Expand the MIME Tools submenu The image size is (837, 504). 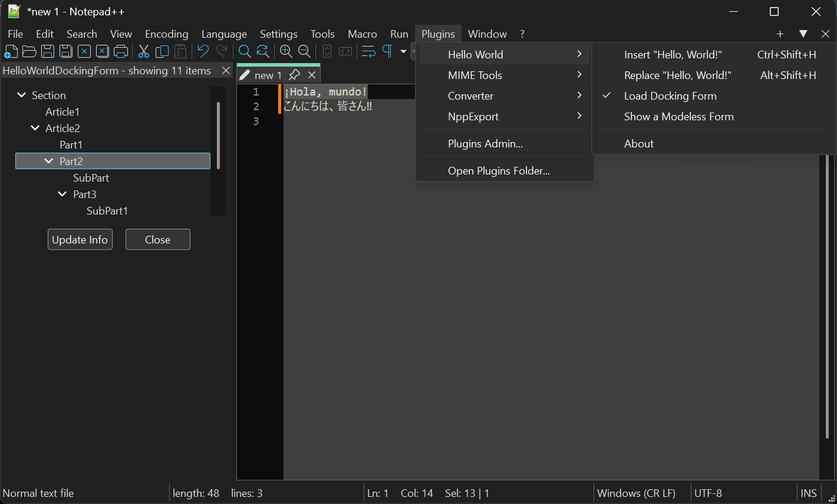(505, 75)
